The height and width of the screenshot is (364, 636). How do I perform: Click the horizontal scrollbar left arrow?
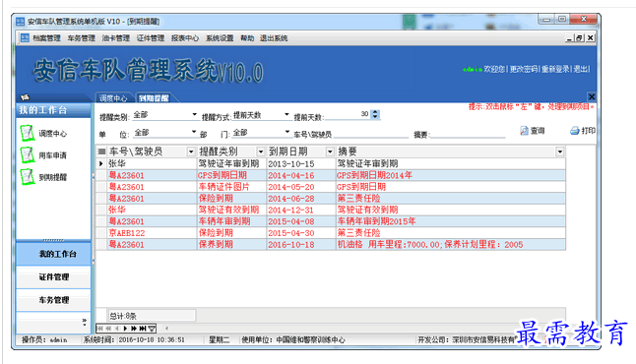click(166, 329)
